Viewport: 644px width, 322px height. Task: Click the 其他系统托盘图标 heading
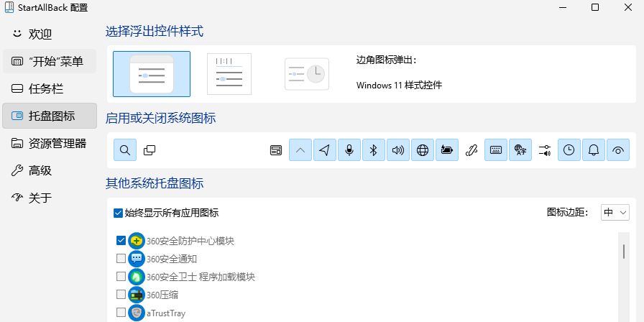click(x=155, y=183)
